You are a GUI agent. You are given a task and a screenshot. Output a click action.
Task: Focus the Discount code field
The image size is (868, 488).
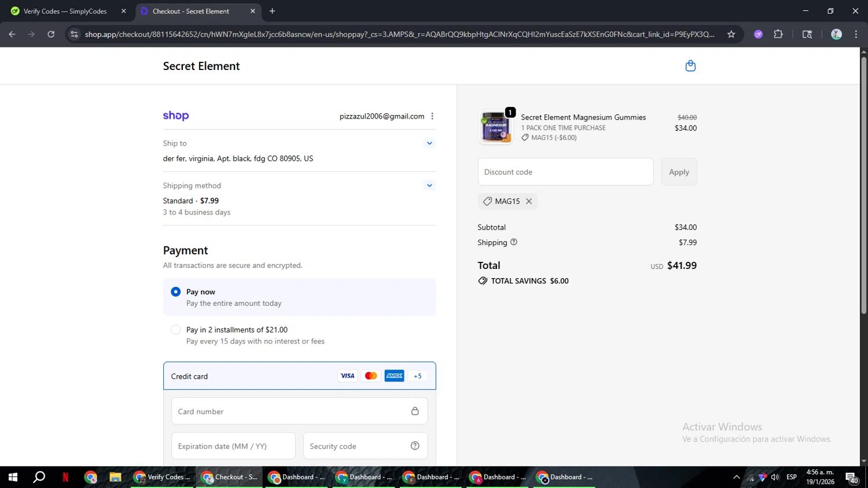pyautogui.click(x=565, y=172)
